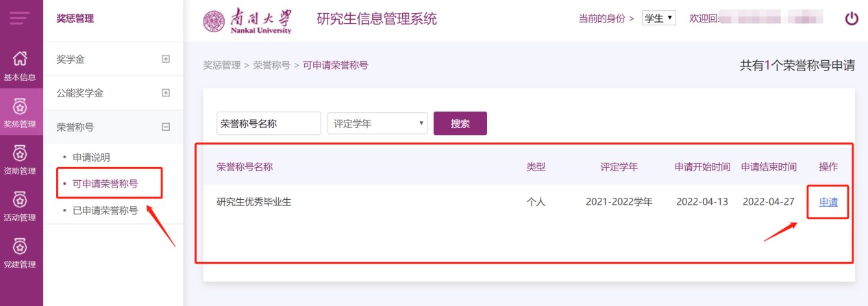Click 奖惩管理 in the breadcrumb
This screenshot has width=868, height=306.
click(x=222, y=65)
